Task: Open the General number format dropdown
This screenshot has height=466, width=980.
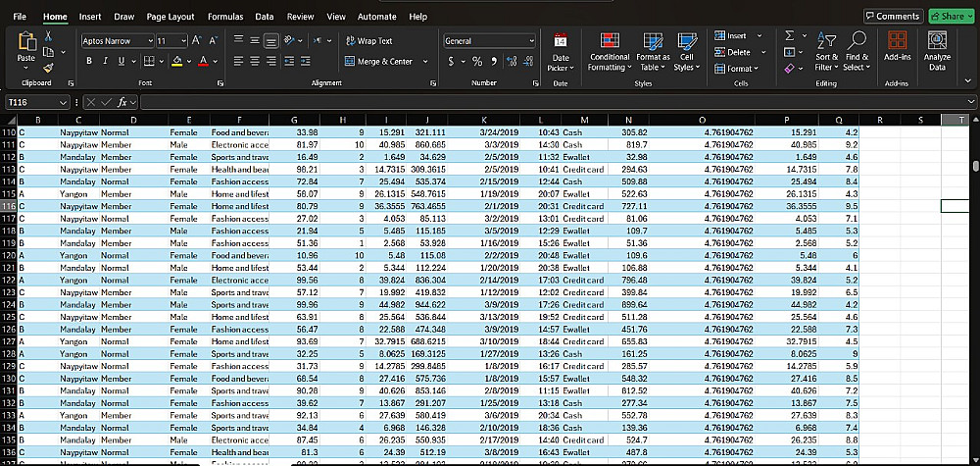Action: point(530,41)
